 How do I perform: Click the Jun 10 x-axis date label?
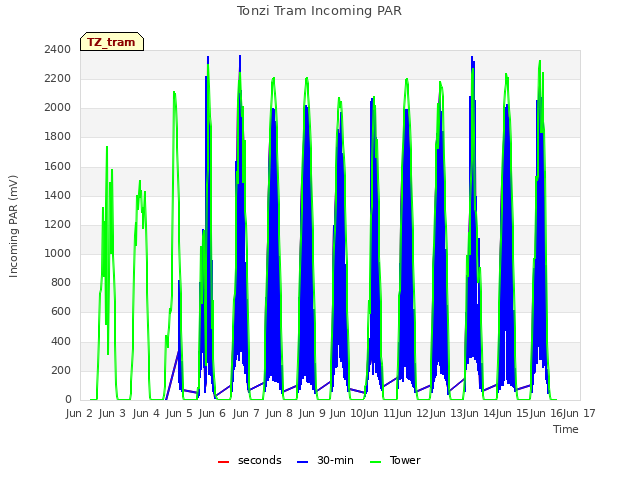pos(346,413)
